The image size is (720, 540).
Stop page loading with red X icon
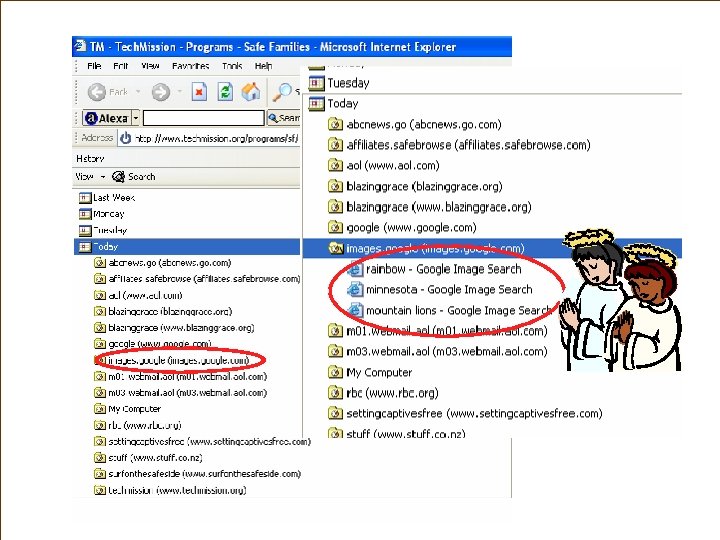pyautogui.click(x=199, y=92)
